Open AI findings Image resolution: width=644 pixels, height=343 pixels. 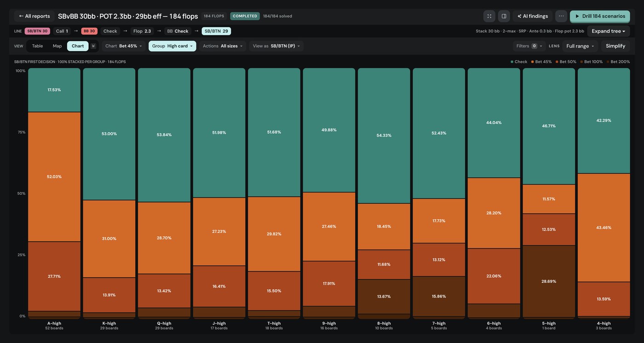(533, 16)
